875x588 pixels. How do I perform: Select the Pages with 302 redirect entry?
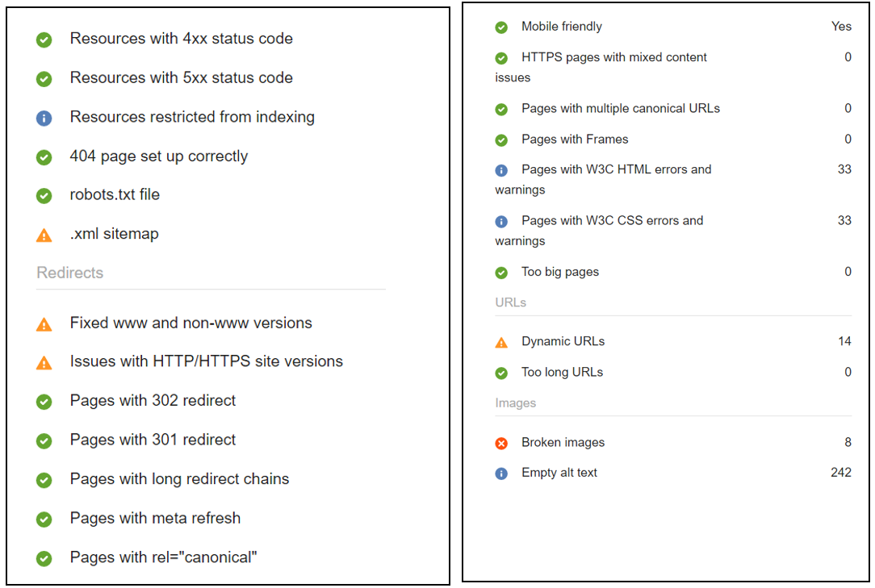point(153,401)
